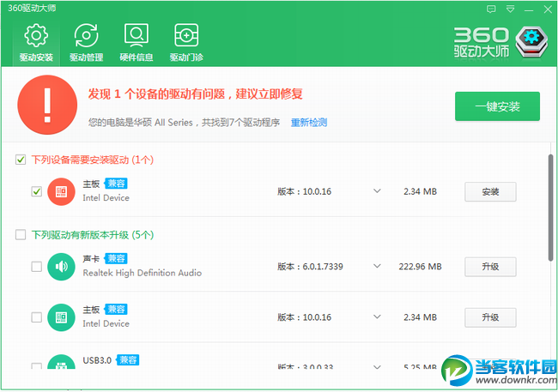Uncheck the red 主板 Intel Device checkbox
Screen dimensions: 558x392
[37, 191]
